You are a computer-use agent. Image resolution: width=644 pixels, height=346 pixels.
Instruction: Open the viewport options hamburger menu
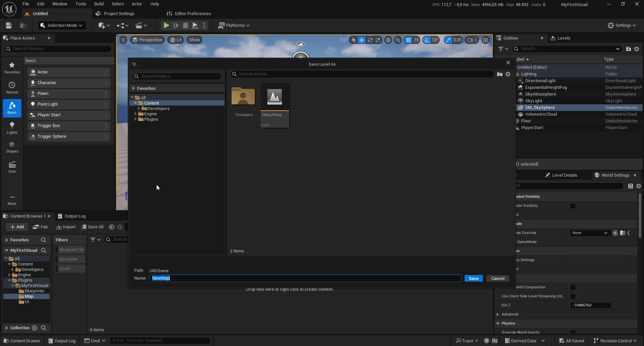[x=123, y=40]
